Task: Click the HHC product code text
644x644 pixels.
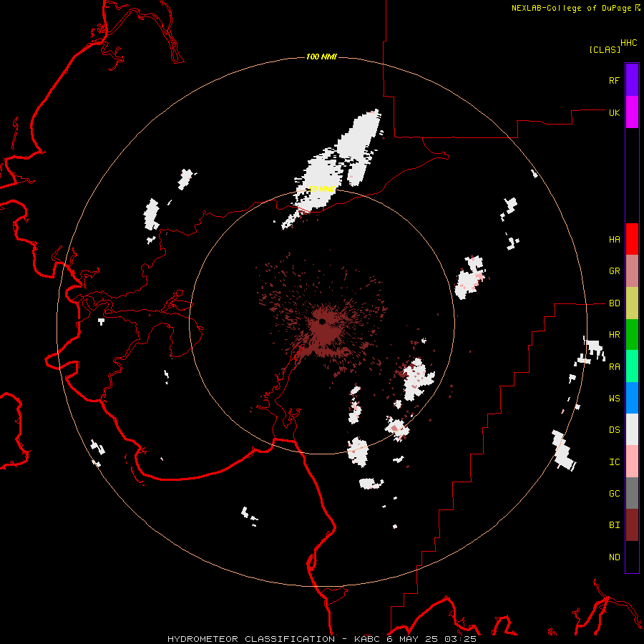Action: point(629,43)
